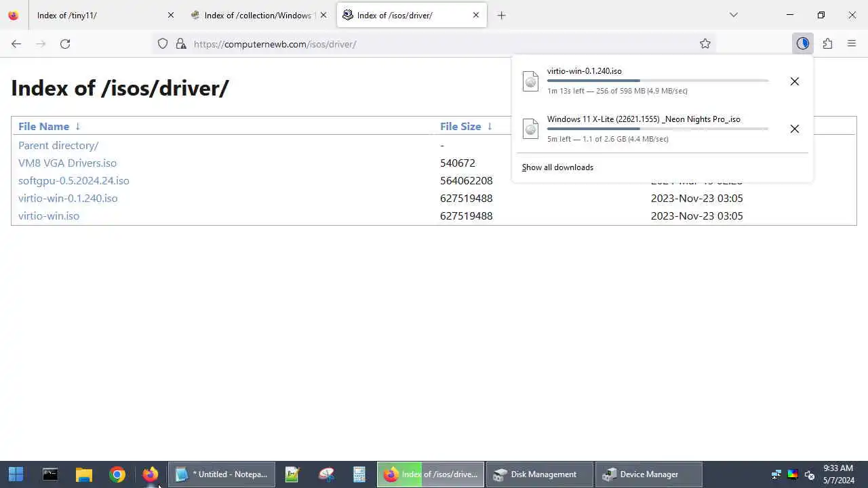The image size is (868, 488).
Task: Click the 564062208 file size cell
Action: click(467, 181)
